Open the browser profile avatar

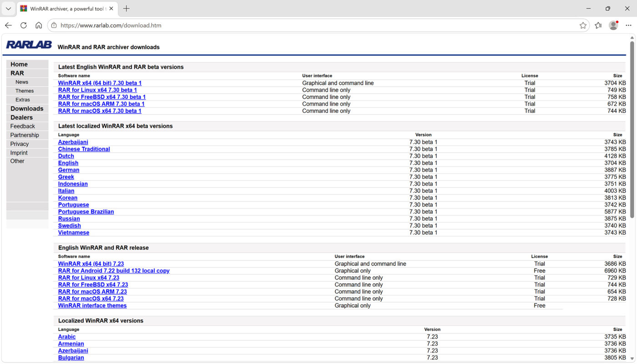pyautogui.click(x=613, y=25)
